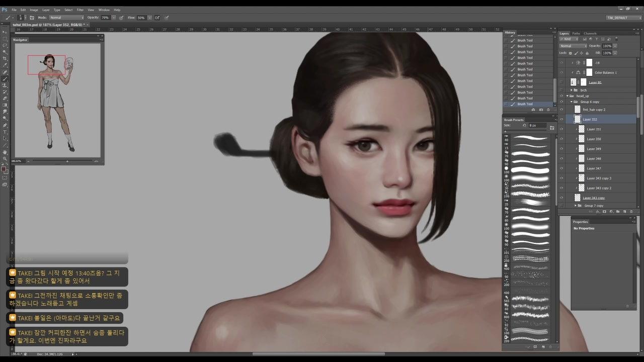Open the Window menu
This screenshot has width=644, height=362.
tap(104, 10)
